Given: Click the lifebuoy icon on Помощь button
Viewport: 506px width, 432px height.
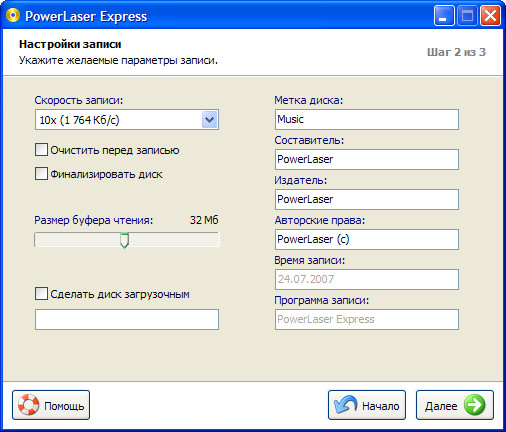Looking at the screenshot, I should click(28, 405).
